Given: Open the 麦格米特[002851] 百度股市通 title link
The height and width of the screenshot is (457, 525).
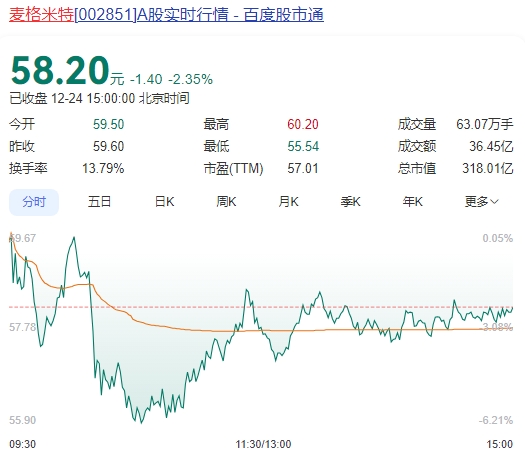Looking at the screenshot, I should [x=166, y=15].
